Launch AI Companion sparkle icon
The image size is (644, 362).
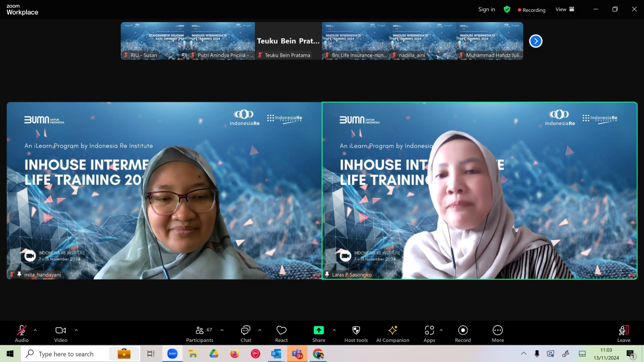(x=393, y=330)
